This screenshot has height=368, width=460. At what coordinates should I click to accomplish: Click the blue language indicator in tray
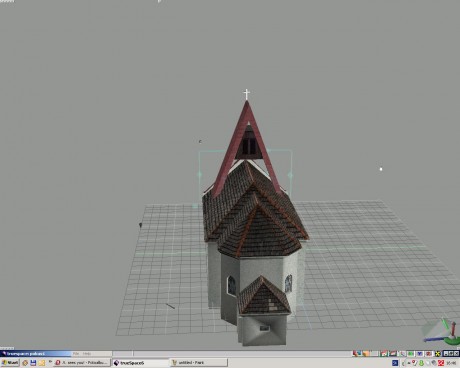click(395, 363)
